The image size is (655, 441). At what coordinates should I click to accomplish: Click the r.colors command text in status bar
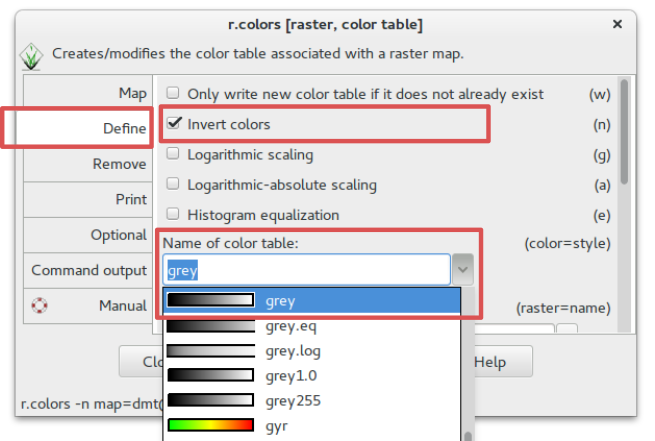(x=92, y=404)
